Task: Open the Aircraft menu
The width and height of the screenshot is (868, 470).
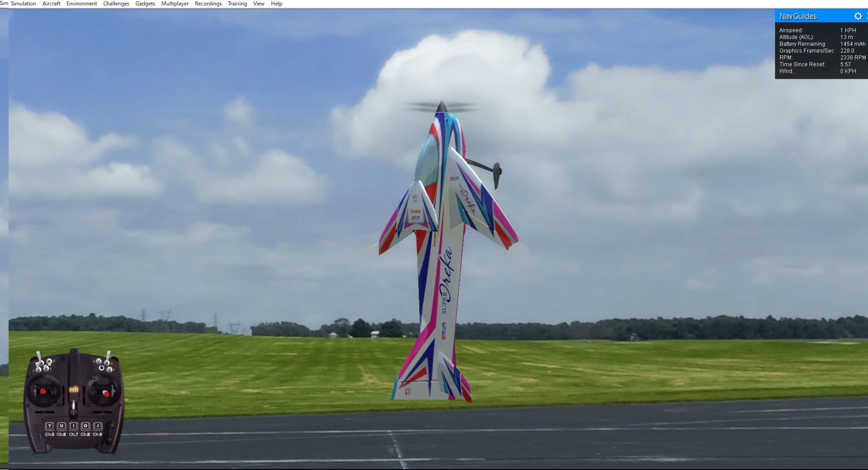Action: click(51, 4)
